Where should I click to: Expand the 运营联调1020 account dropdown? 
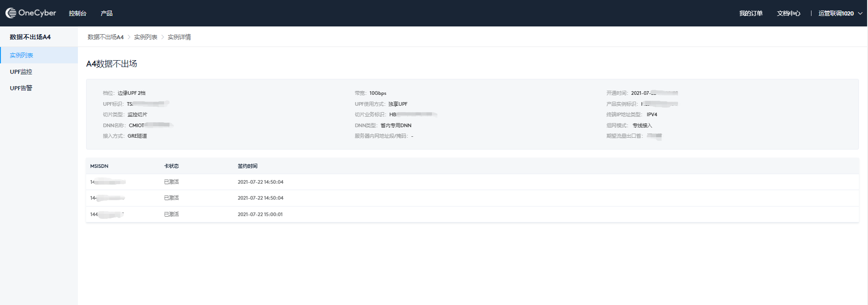pos(840,13)
